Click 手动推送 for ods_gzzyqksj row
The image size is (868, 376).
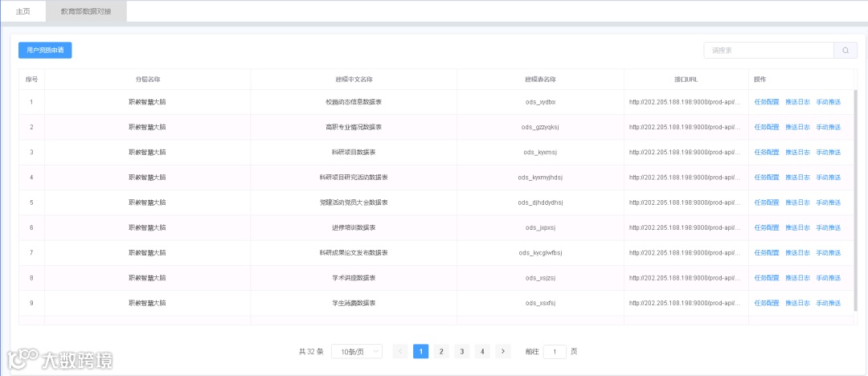point(828,128)
